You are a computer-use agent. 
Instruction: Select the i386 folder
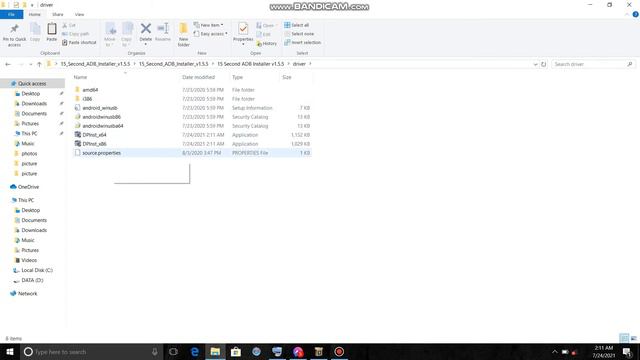tap(87, 99)
